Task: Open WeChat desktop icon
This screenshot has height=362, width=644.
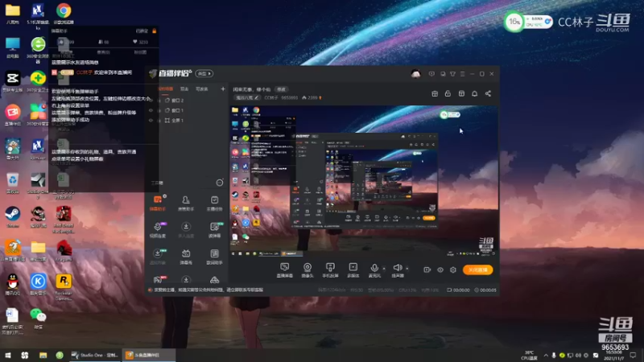Action: coord(38,318)
